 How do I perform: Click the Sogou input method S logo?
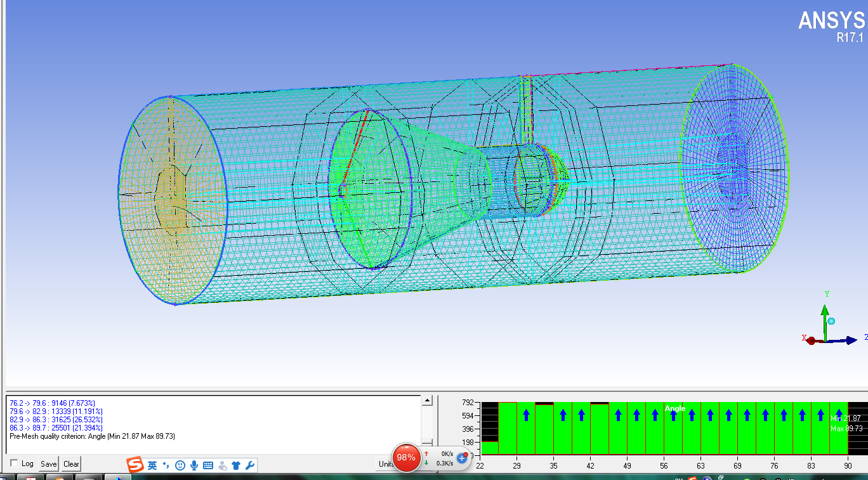[135, 465]
